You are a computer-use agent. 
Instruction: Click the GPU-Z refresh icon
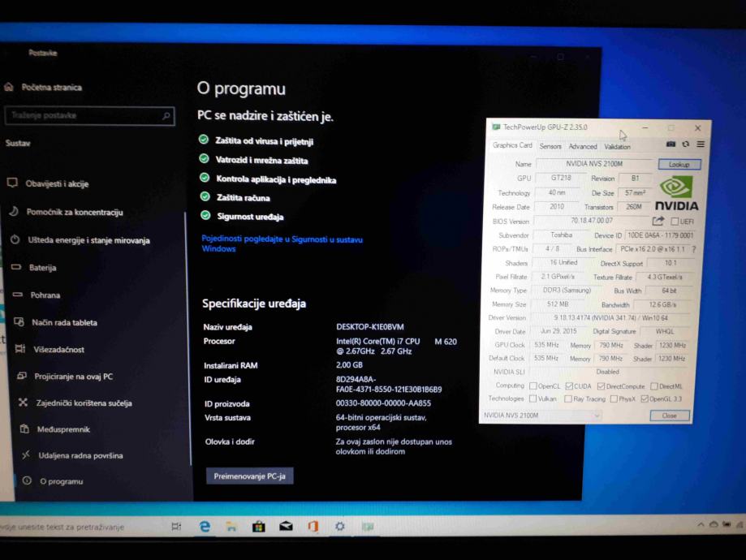[x=686, y=144]
